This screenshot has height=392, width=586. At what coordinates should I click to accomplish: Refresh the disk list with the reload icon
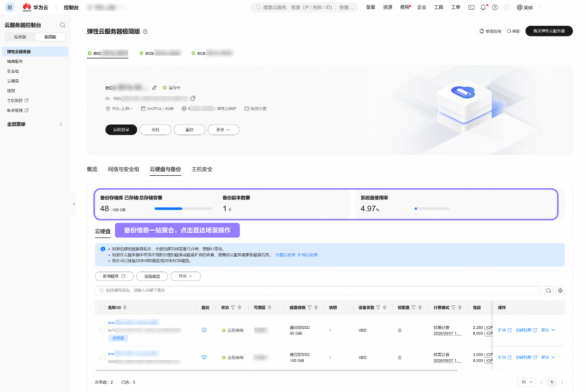coord(549,291)
